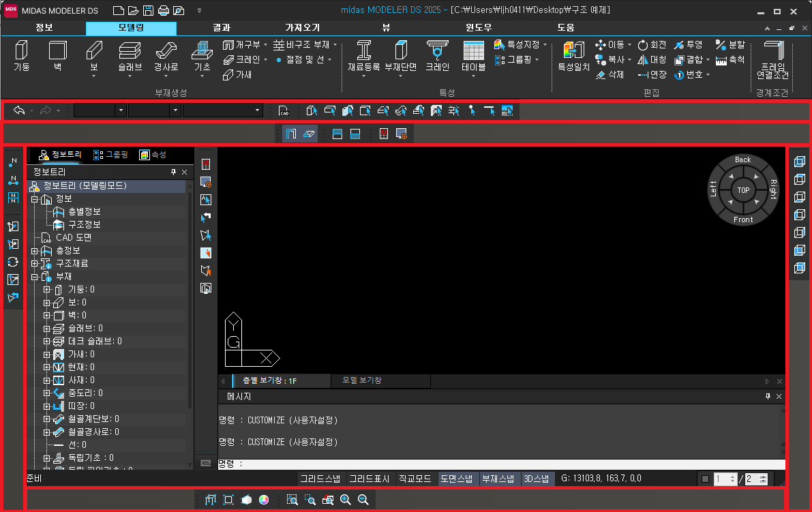Toggle 그리드표시 grid display
This screenshot has height=512, width=812.
[x=370, y=479]
